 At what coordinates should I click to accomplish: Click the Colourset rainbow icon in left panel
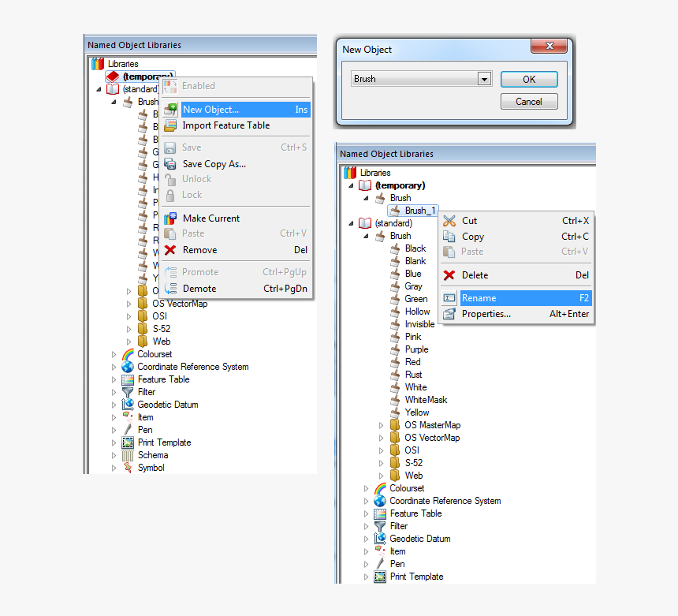click(x=128, y=354)
